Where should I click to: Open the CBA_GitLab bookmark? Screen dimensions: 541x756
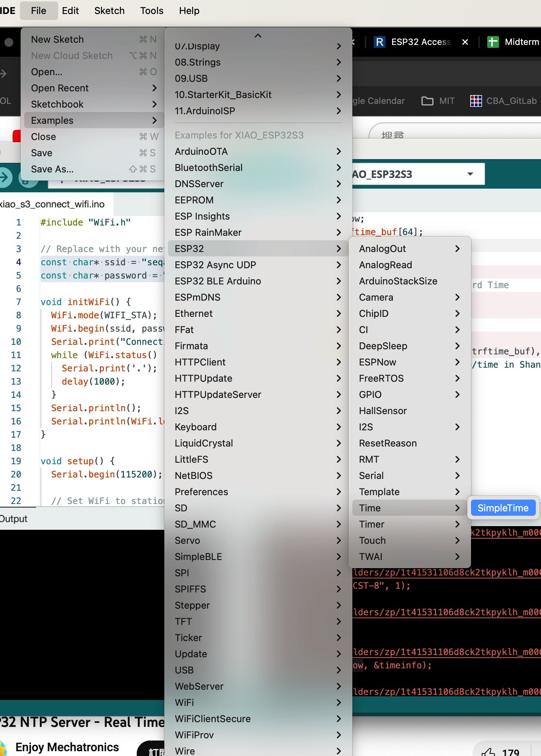[503, 101]
